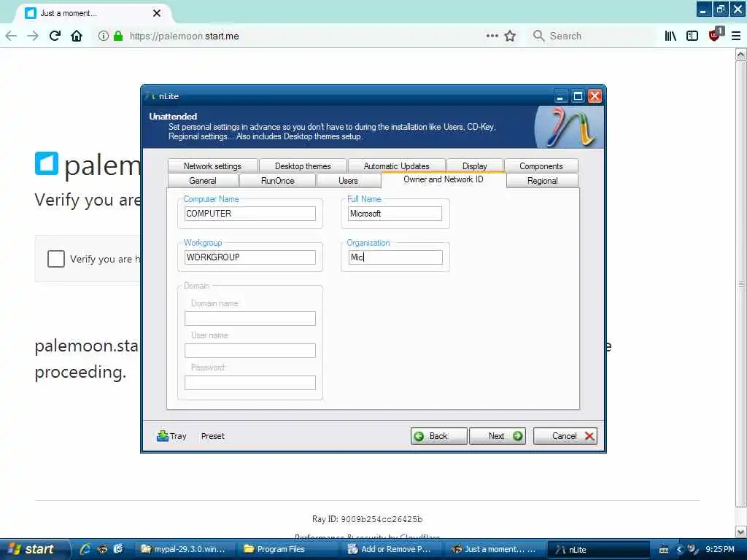
Task: Switch to the Users tab
Action: click(x=348, y=181)
